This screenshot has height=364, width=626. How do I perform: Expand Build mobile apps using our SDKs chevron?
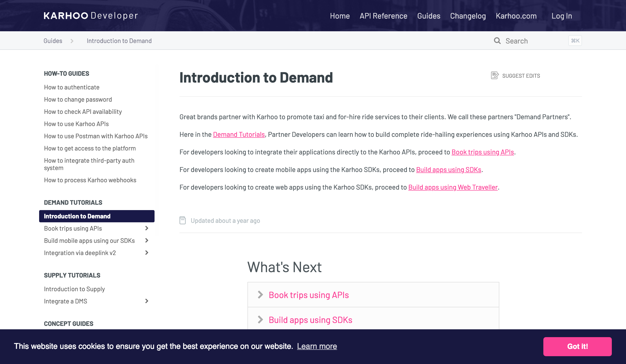coord(146,240)
